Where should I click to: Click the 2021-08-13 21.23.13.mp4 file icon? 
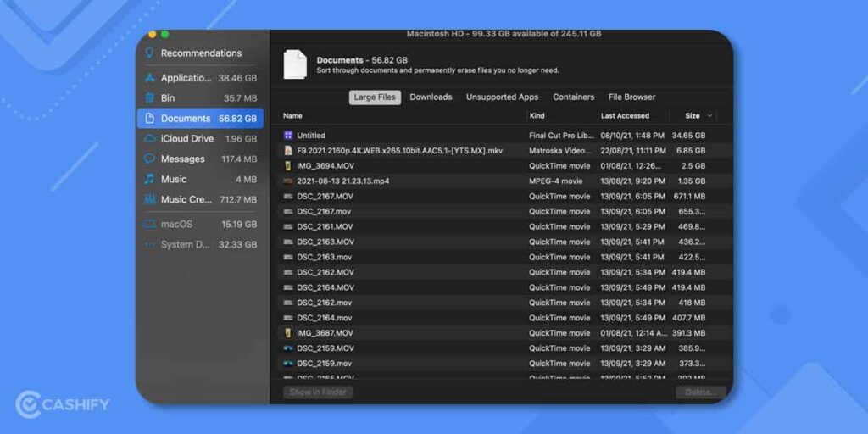(x=288, y=181)
